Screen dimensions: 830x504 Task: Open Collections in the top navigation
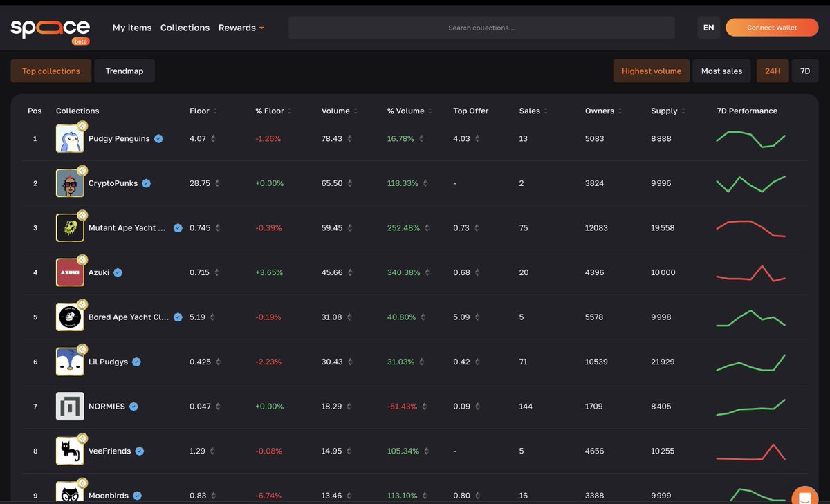point(185,28)
